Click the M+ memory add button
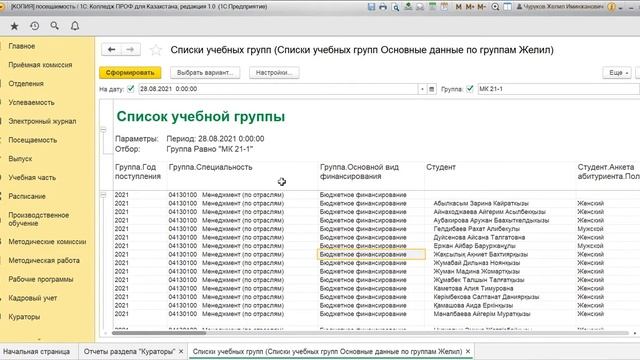640x360 pixels. click(470, 7)
